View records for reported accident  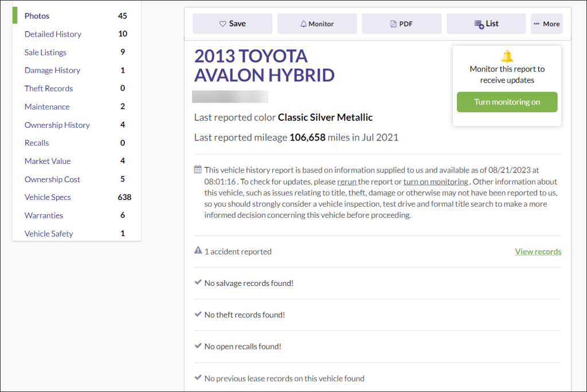click(538, 252)
